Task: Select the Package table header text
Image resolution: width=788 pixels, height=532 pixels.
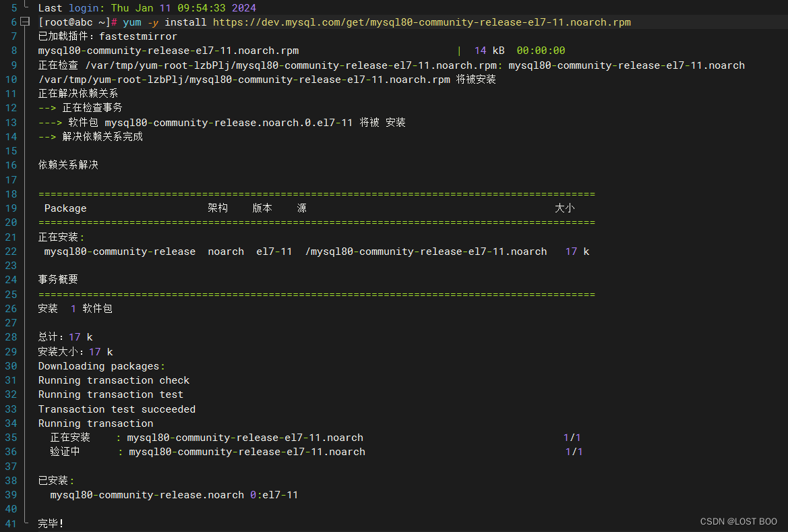Action: coord(65,208)
